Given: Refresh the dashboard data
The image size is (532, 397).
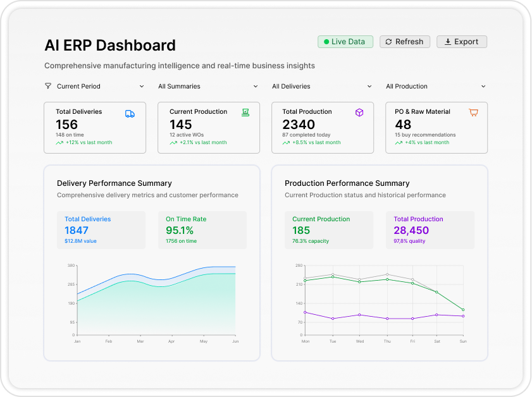Looking at the screenshot, I should 405,42.
